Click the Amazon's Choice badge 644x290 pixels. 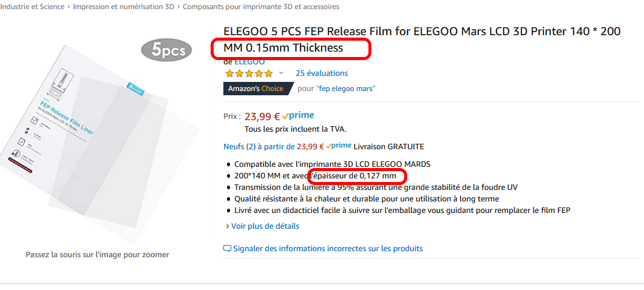(x=256, y=89)
